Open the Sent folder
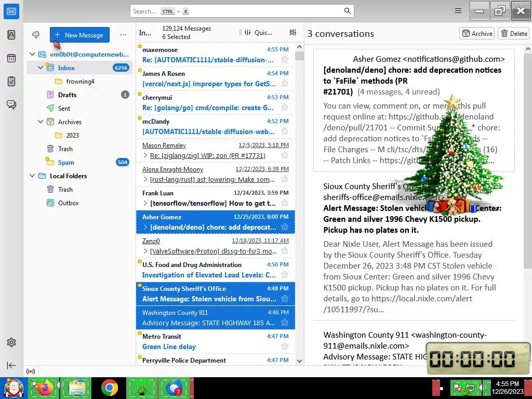Screen dimensions: 532x399 point(79,108)
